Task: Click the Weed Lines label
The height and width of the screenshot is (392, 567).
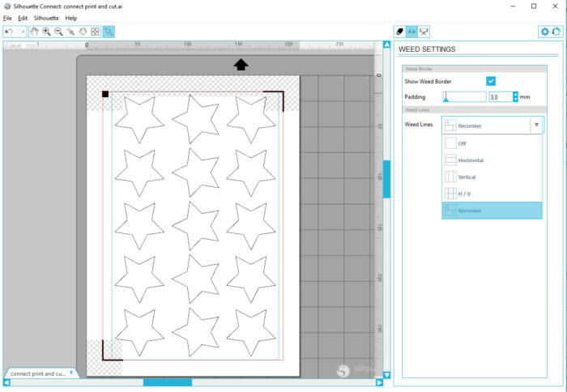Action: (419, 125)
